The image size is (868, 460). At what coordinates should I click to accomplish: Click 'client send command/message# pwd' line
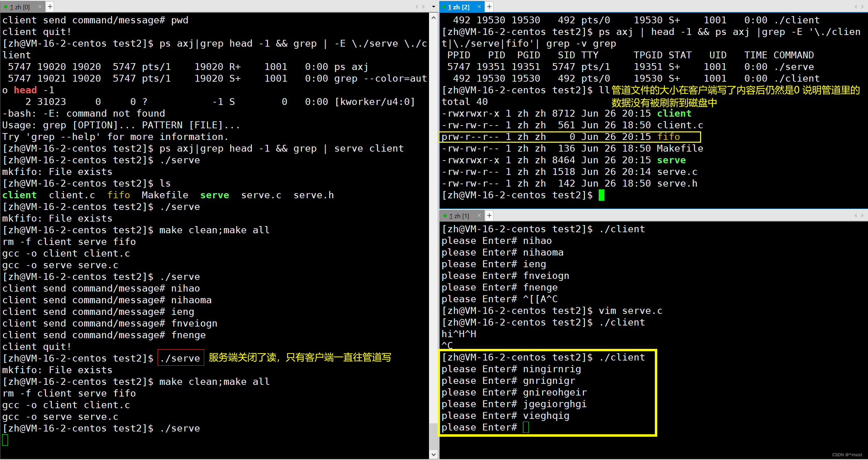[95, 20]
